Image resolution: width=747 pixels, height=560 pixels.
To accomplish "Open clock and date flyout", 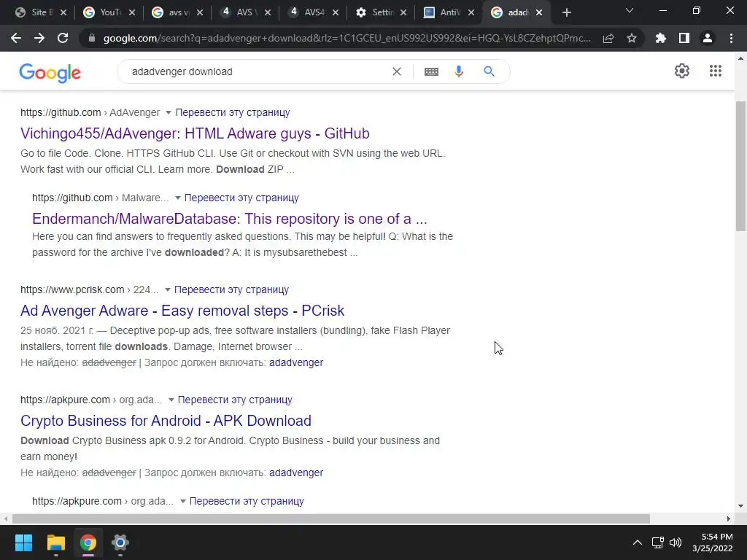I will point(712,542).
